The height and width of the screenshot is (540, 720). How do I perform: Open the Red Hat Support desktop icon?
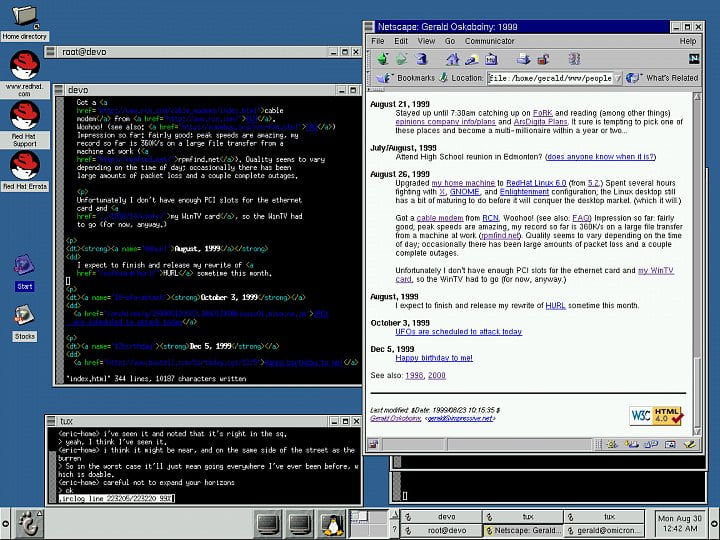pyautogui.click(x=24, y=124)
